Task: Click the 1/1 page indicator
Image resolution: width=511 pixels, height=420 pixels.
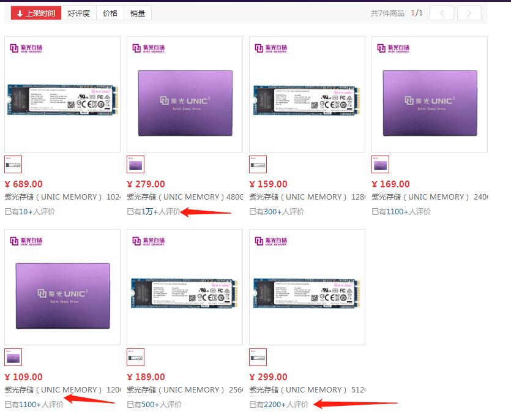Action: point(417,13)
